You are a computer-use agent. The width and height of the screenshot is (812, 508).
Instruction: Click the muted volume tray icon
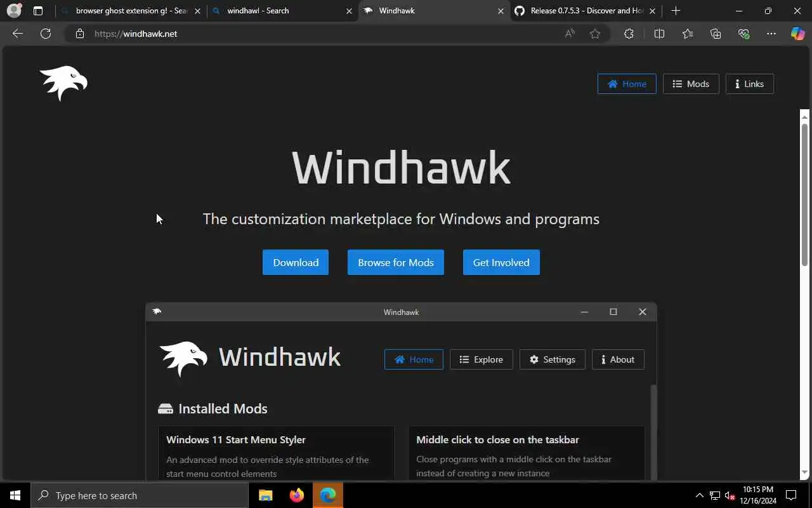pos(730,495)
